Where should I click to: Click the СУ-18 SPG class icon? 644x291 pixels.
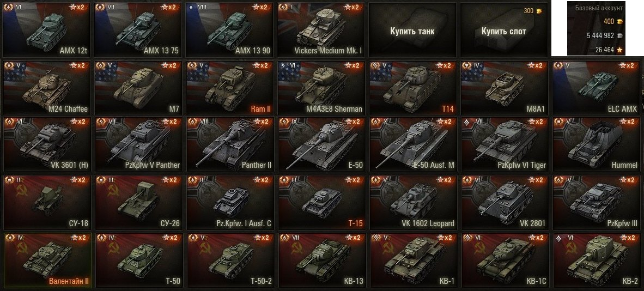[9, 180]
